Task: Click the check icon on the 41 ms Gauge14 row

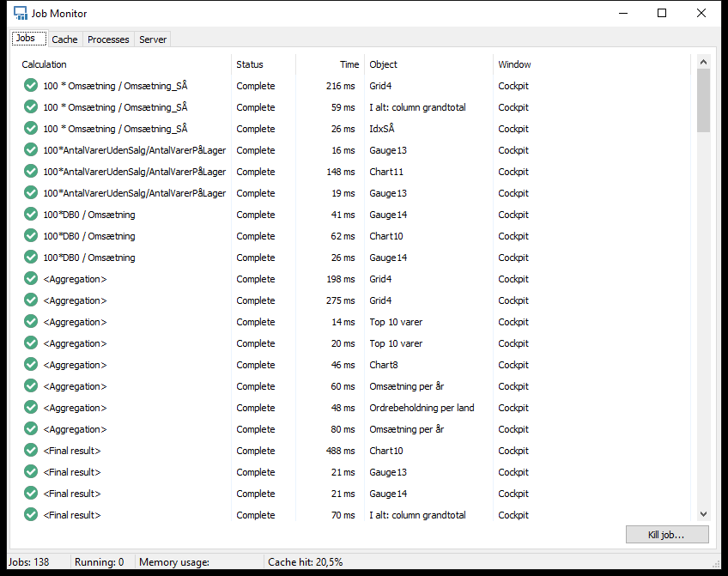Action: coord(31,215)
